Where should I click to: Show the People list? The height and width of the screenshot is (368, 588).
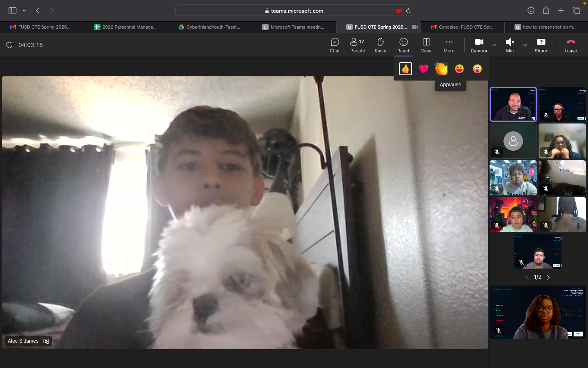point(357,45)
